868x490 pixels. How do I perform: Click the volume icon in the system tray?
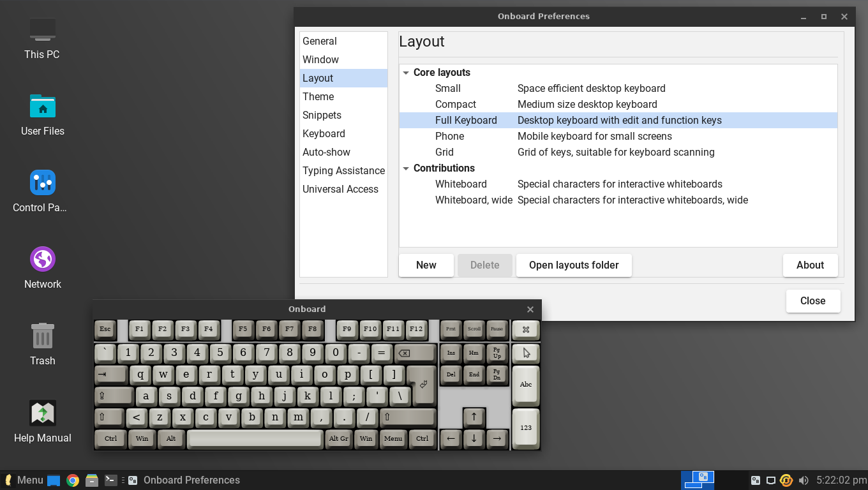coord(802,480)
